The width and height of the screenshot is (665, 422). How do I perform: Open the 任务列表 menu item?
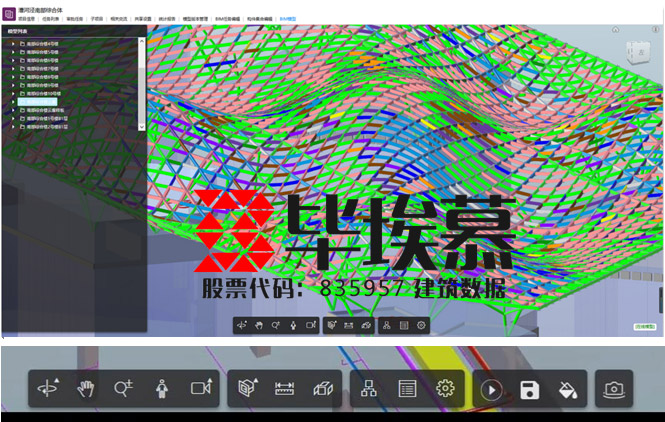50,19
